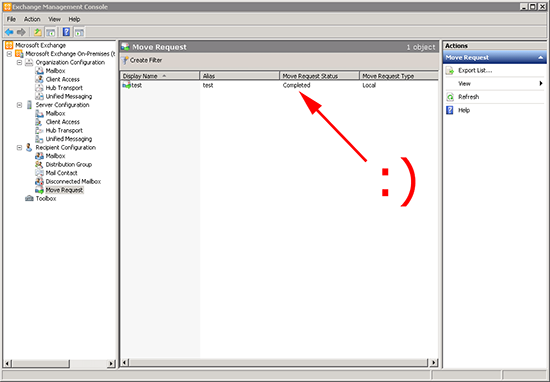Select Disconnected Mailbox under Recipient Configuration
550x382 pixels.
(x=73, y=182)
